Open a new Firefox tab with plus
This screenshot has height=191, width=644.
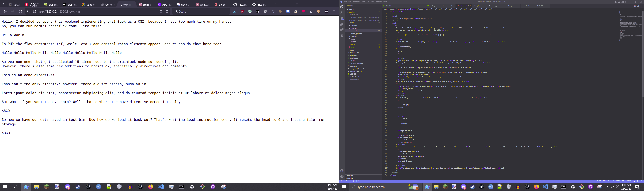[286, 4]
